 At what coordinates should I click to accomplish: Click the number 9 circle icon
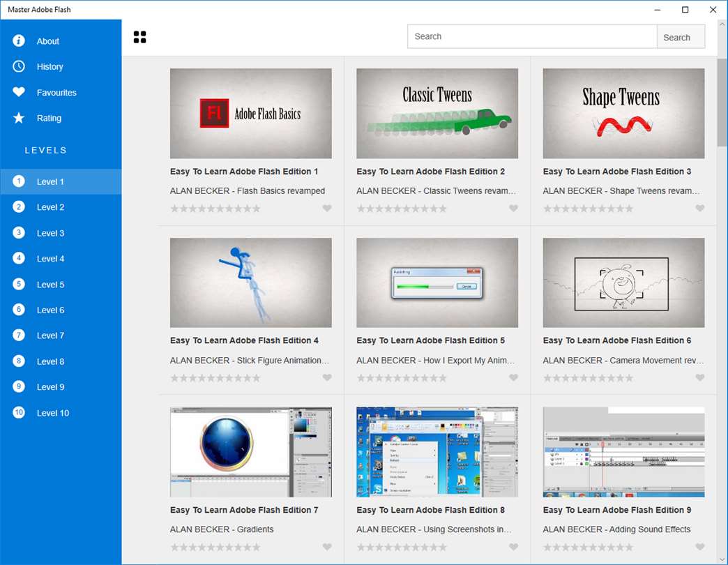pyautogui.click(x=19, y=386)
